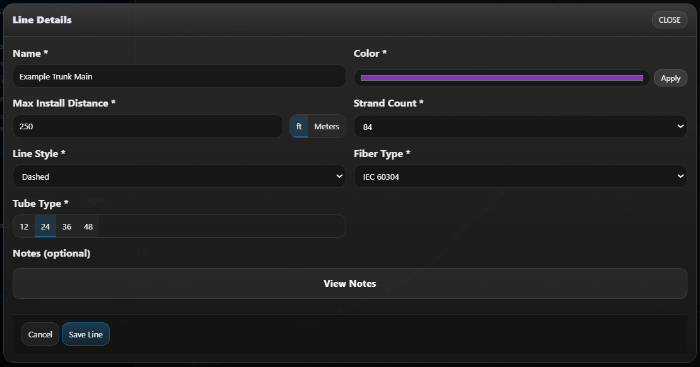Screen dimensions: 700x367
Task: Click the 'Fiber Type *' label
Action: [382, 154]
